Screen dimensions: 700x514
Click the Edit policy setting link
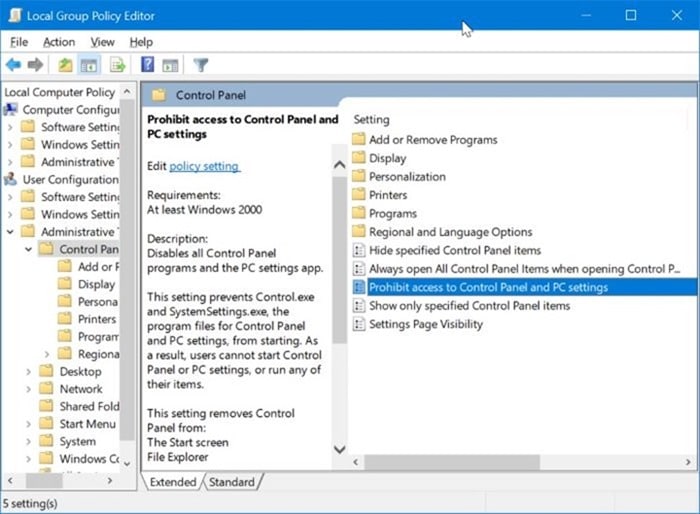204,166
